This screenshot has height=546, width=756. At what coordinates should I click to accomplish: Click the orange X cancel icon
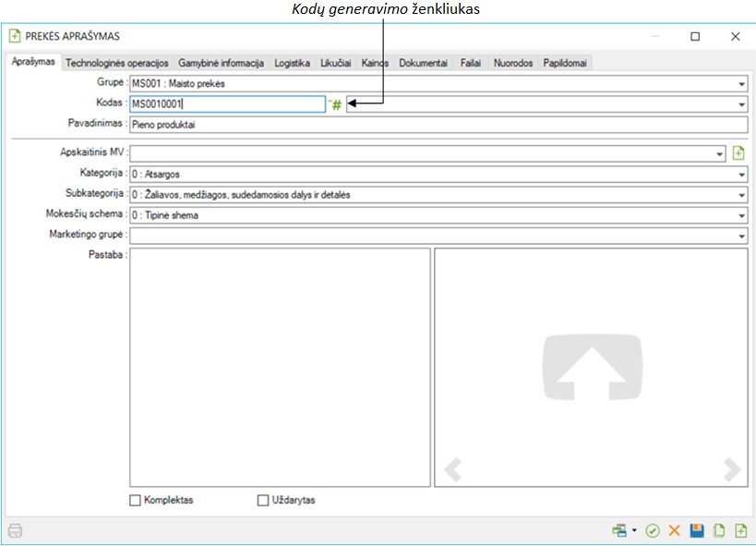tap(674, 530)
